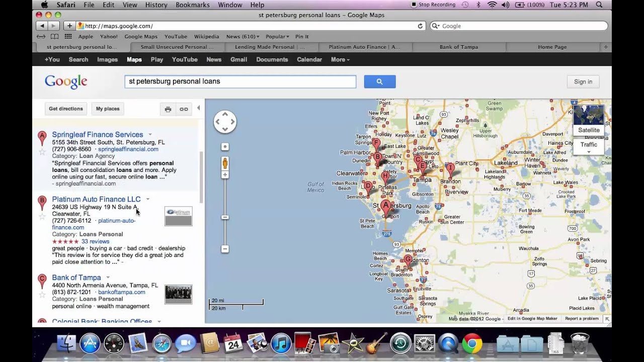Open the More dropdown in Google bar
The width and height of the screenshot is (644, 362).
(340, 59)
